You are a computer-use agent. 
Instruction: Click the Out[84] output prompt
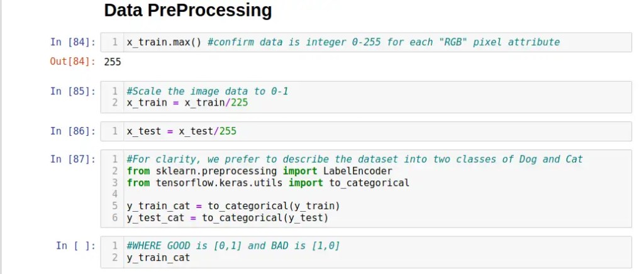pos(73,62)
